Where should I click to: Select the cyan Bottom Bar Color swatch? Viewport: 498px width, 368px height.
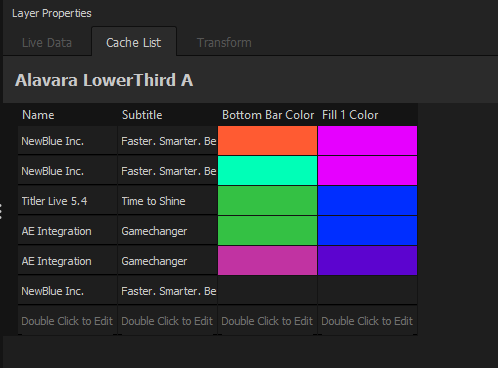pos(268,170)
